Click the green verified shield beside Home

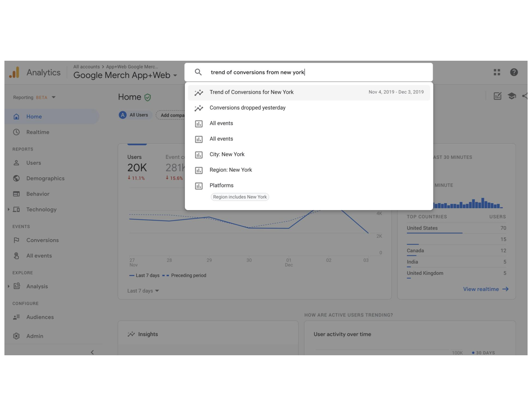click(x=148, y=97)
